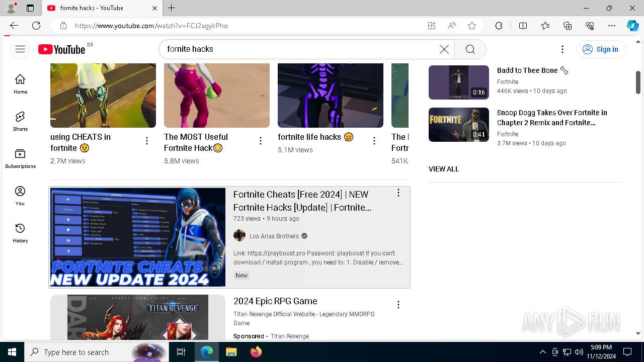Open the YouTube hamburger guide menu
Screen dimensions: 644x362
(20, 49)
